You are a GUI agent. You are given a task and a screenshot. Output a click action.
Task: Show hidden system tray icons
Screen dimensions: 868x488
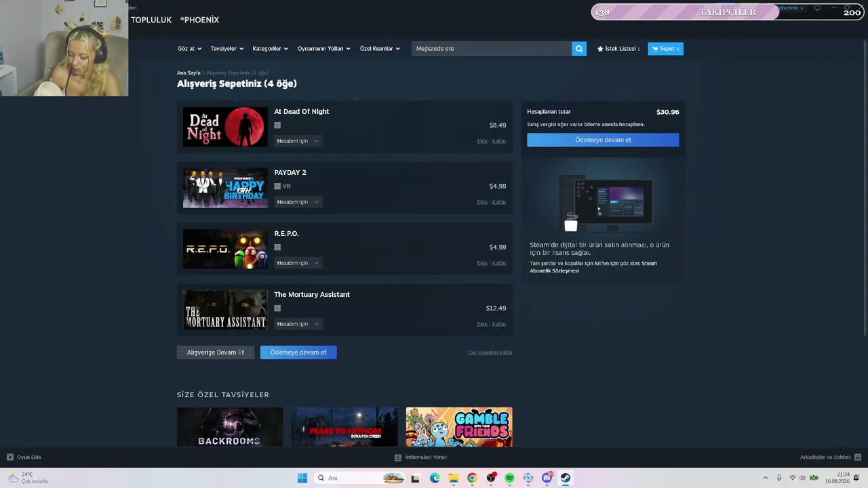(x=766, y=478)
